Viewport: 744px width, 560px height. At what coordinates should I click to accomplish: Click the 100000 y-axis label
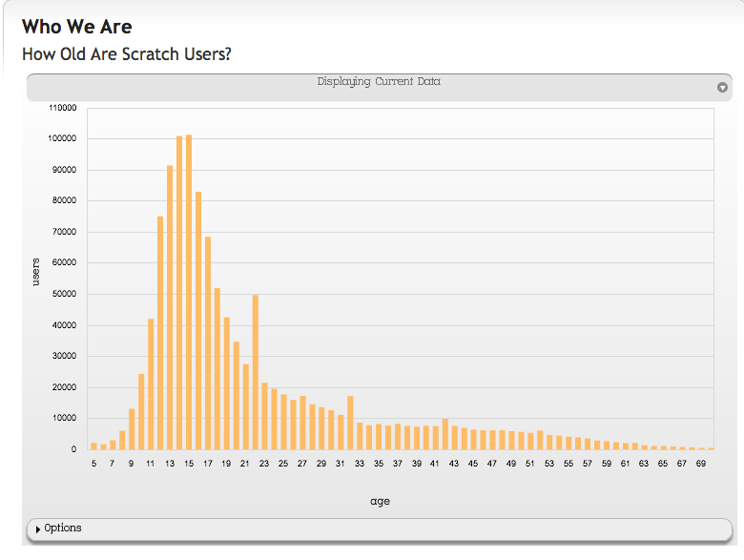coord(61,139)
